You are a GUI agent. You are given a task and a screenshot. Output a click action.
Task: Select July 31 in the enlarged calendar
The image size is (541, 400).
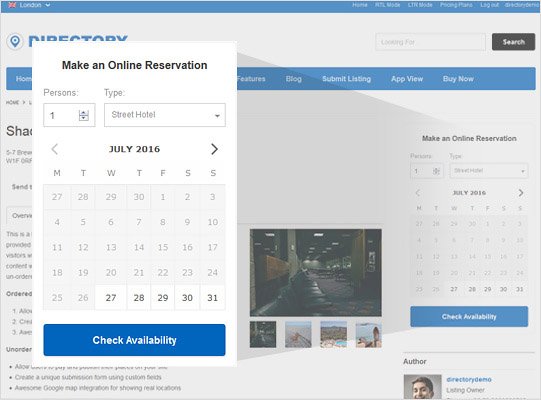tap(213, 297)
